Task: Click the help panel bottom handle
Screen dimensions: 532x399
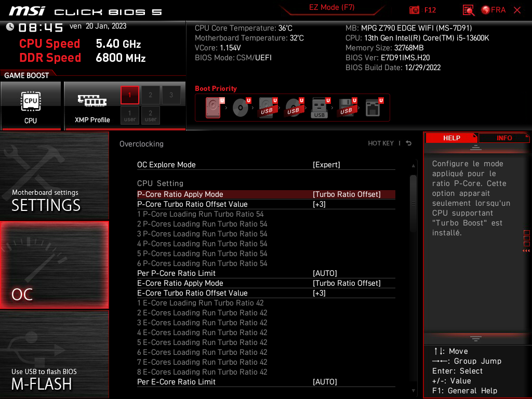Action: pos(475,338)
